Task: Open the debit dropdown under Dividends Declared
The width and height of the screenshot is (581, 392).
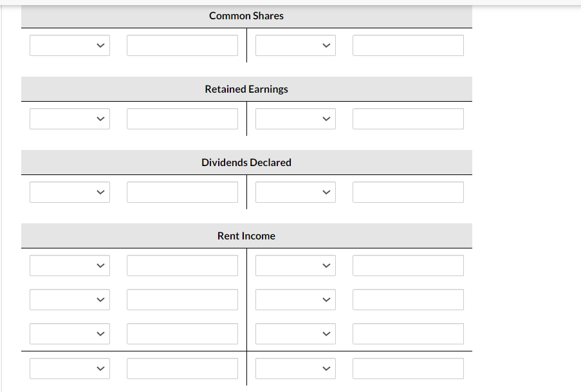Action: pyautogui.click(x=69, y=192)
